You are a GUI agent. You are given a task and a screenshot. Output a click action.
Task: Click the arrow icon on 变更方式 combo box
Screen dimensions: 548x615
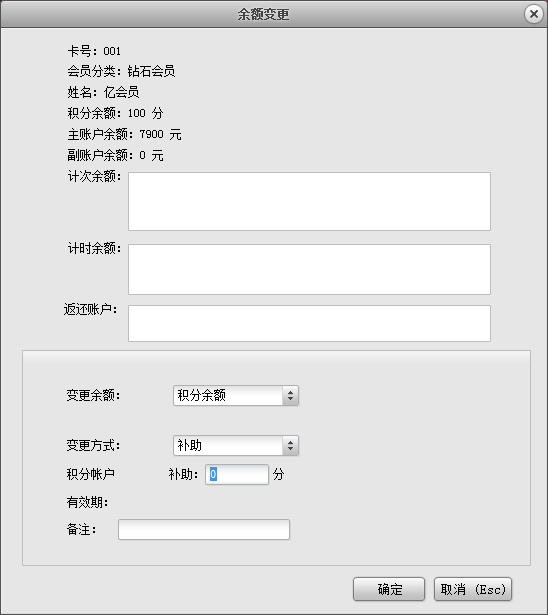290,446
